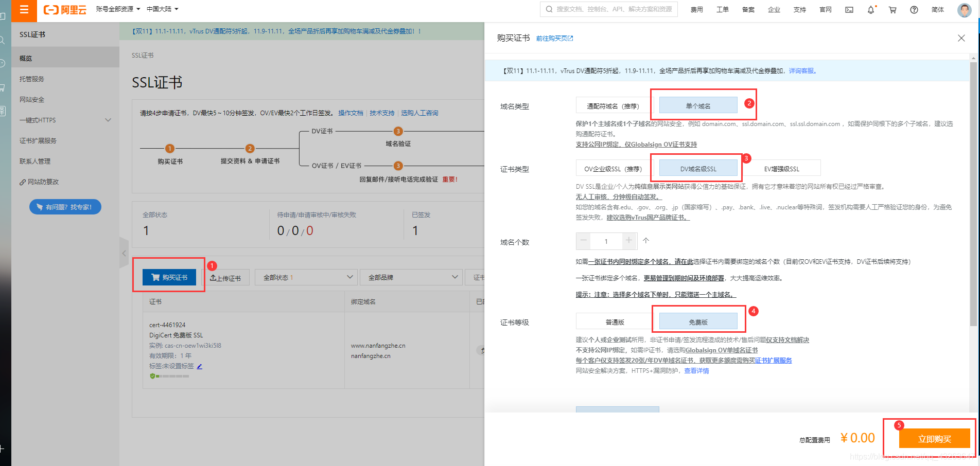This screenshot has width=980, height=466.
Task: Click search magnifier icon in search box
Action: point(549,9)
